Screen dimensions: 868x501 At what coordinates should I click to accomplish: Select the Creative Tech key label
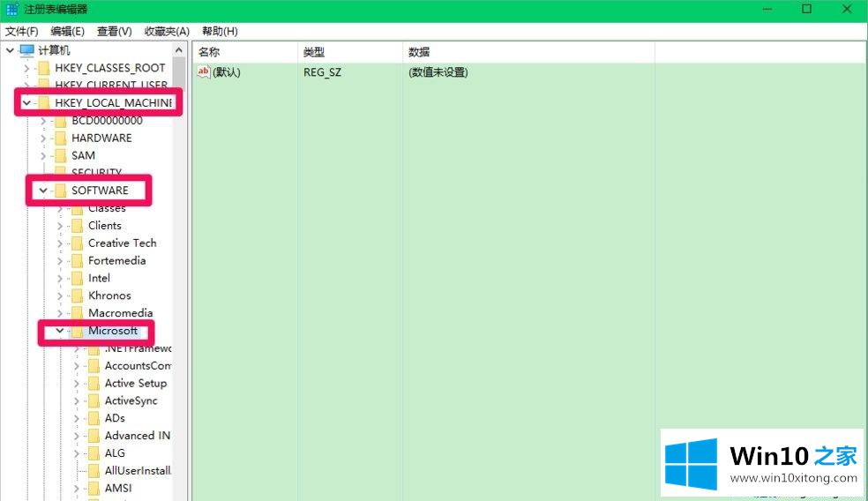(123, 243)
